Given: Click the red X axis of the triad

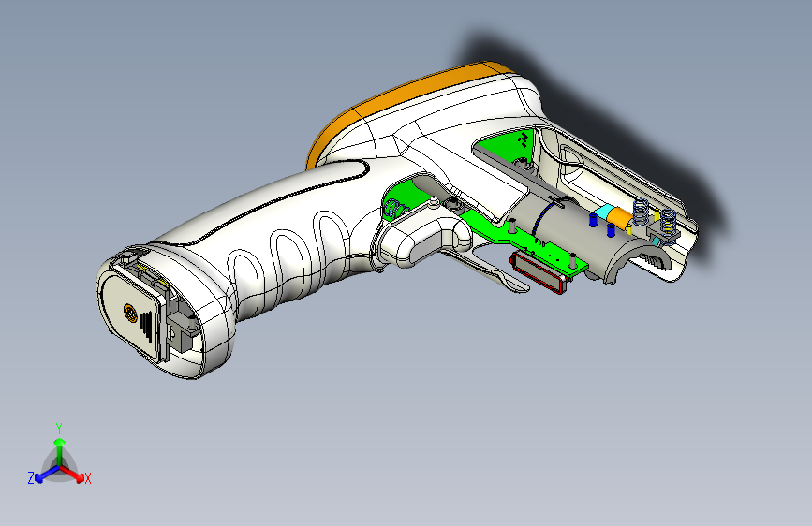Looking at the screenshot, I should [x=74, y=475].
